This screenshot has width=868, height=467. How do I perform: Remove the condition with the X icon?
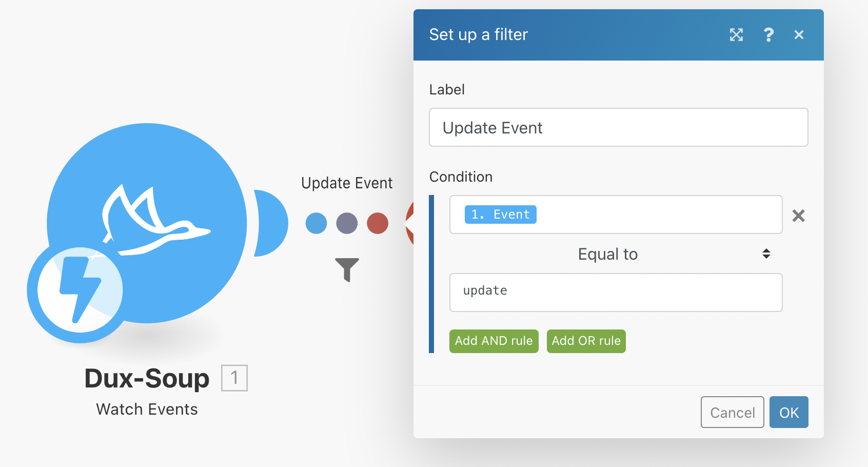tap(798, 216)
